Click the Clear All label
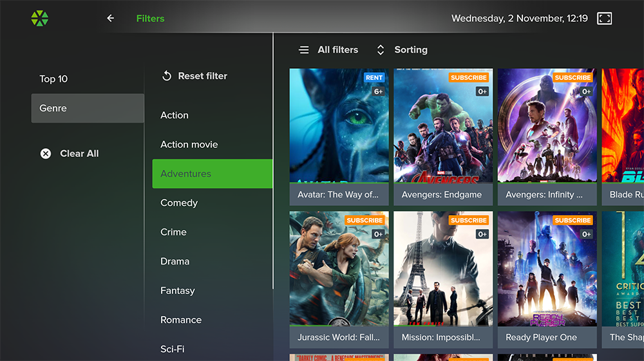 79,153
